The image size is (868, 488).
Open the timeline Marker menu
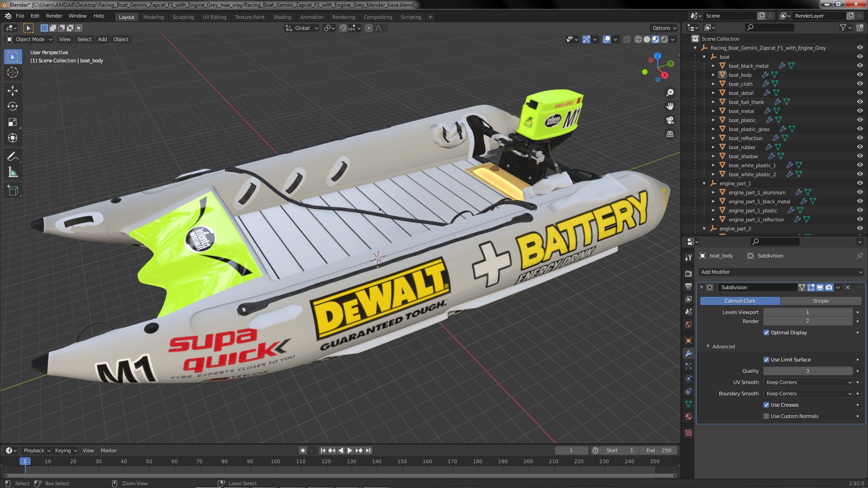pyautogui.click(x=108, y=450)
